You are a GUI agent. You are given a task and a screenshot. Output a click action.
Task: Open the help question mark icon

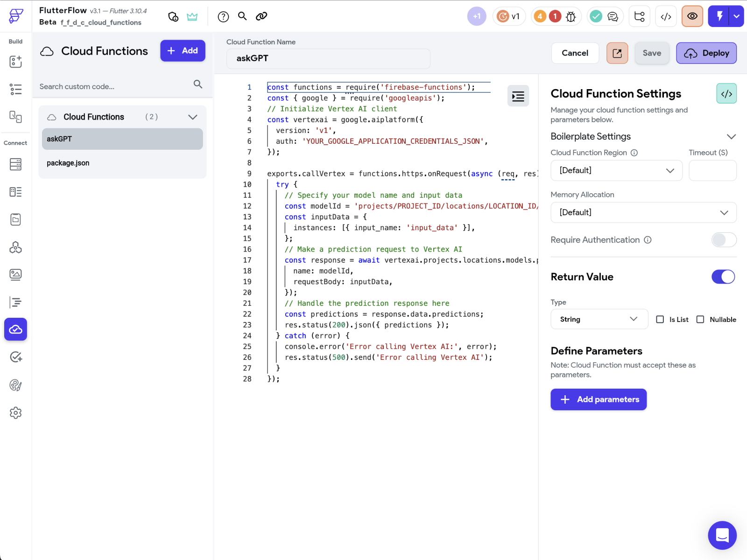click(223, 17)
